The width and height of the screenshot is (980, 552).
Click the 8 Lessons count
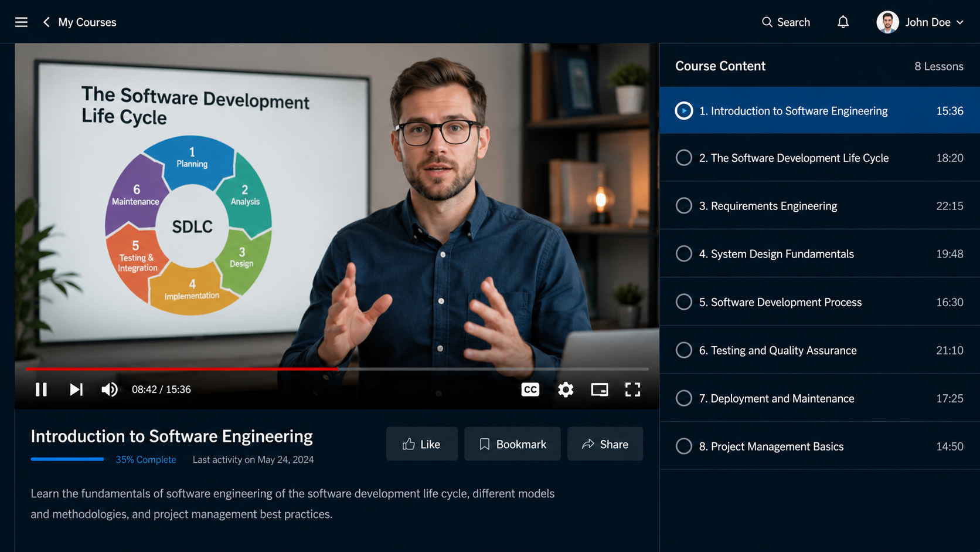[939, 67]
